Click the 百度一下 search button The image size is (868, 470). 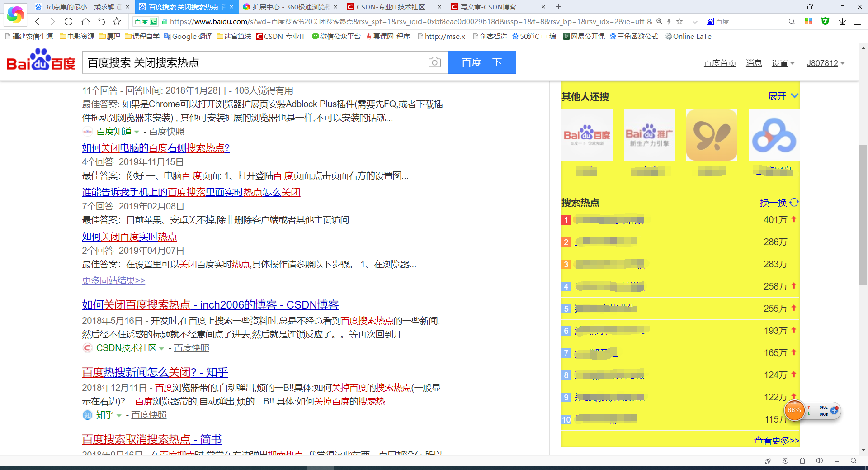pyautogui.click(x=482, y=62)
